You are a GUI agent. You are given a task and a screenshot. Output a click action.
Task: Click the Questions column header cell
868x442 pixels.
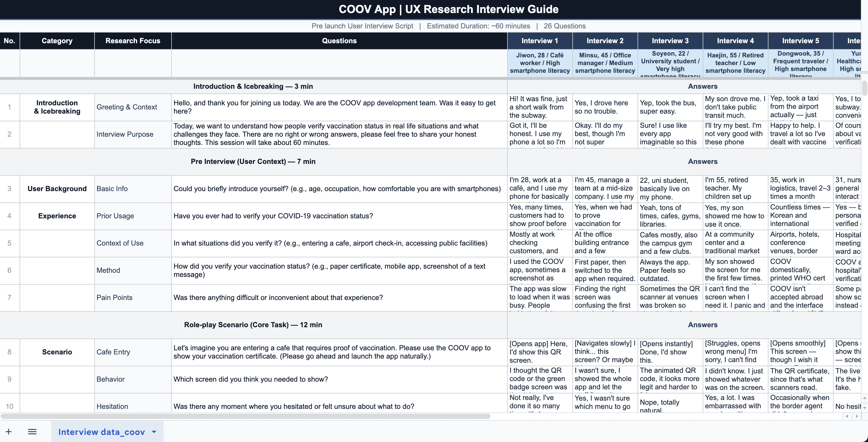coord(339,41)
